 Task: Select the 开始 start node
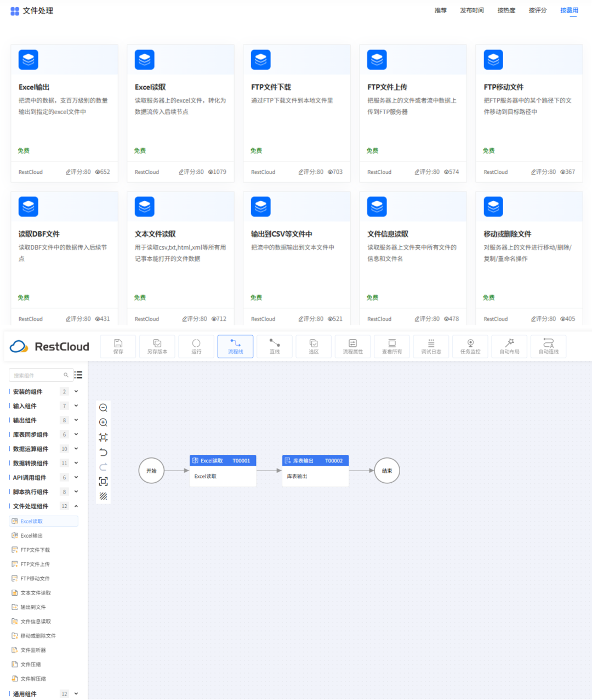152,471
